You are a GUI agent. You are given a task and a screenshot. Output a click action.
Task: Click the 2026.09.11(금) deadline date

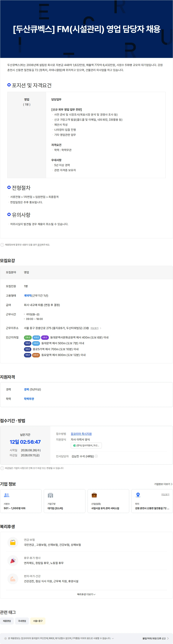click(30, 455)
